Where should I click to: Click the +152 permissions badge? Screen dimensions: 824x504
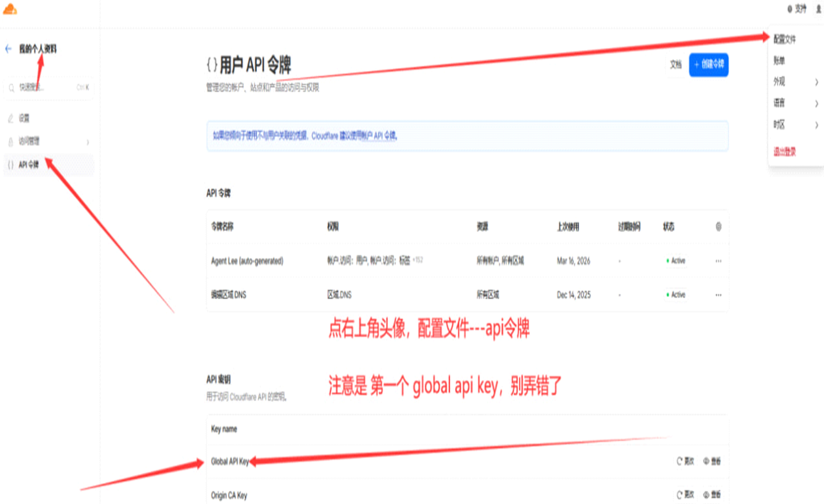coord(418,260)
